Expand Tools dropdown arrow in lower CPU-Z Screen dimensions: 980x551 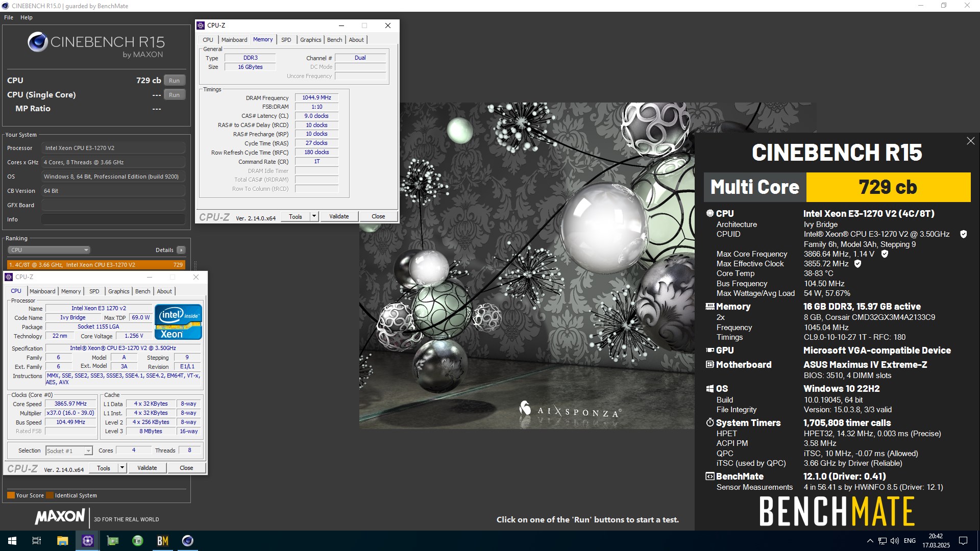122,468
